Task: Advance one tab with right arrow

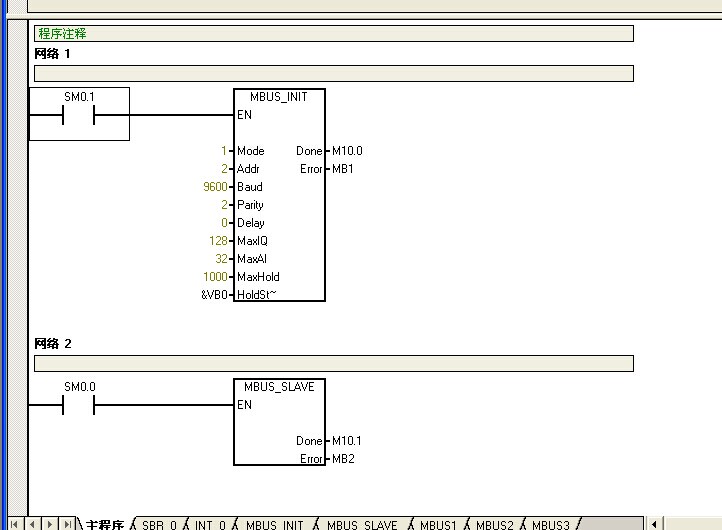Action: pyautogui.click(x=50, y=524)
